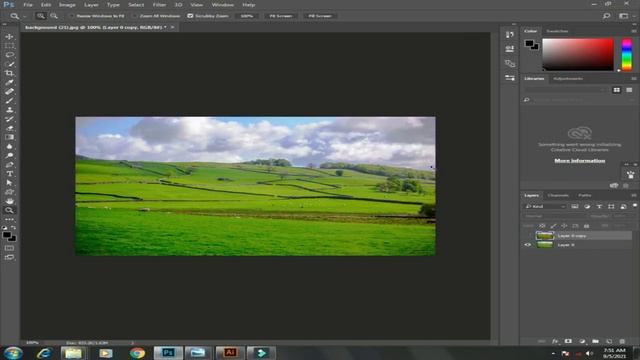
Task: Select the Hand tool
Action: (x=9, y=201)
